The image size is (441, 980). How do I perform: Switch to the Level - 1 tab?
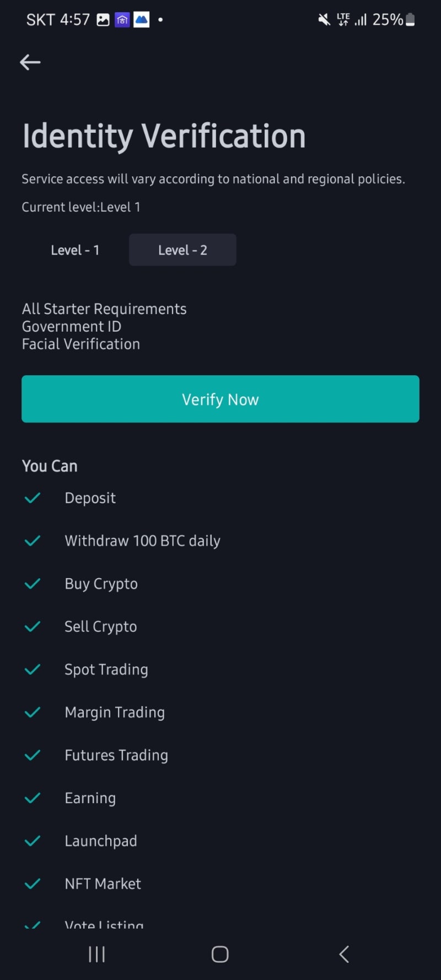(x=75, y=250)
